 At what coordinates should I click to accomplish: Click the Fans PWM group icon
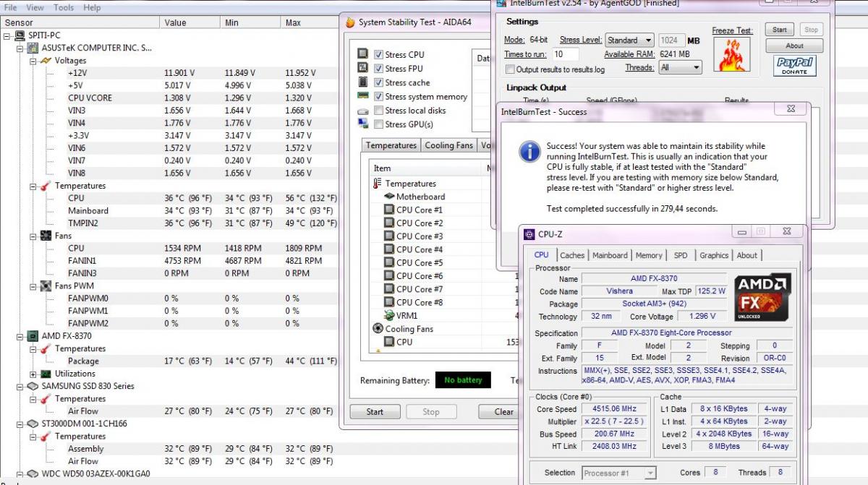pos(46,286)
